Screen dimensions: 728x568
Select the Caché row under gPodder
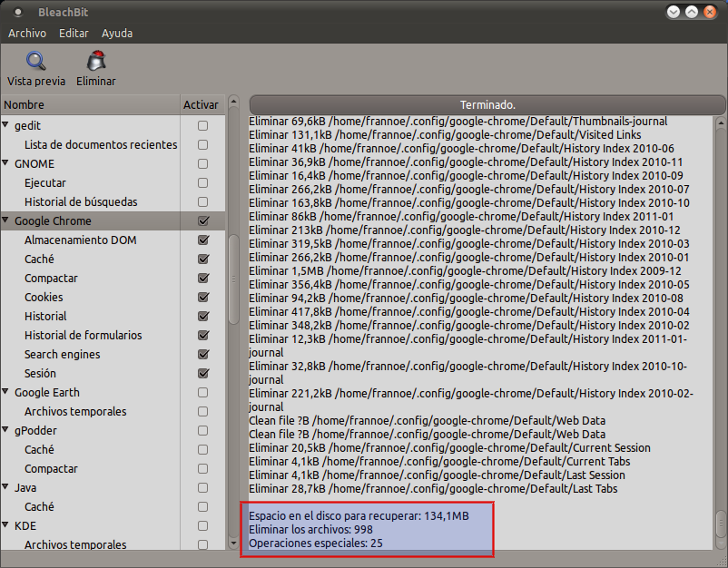[113, 450]
